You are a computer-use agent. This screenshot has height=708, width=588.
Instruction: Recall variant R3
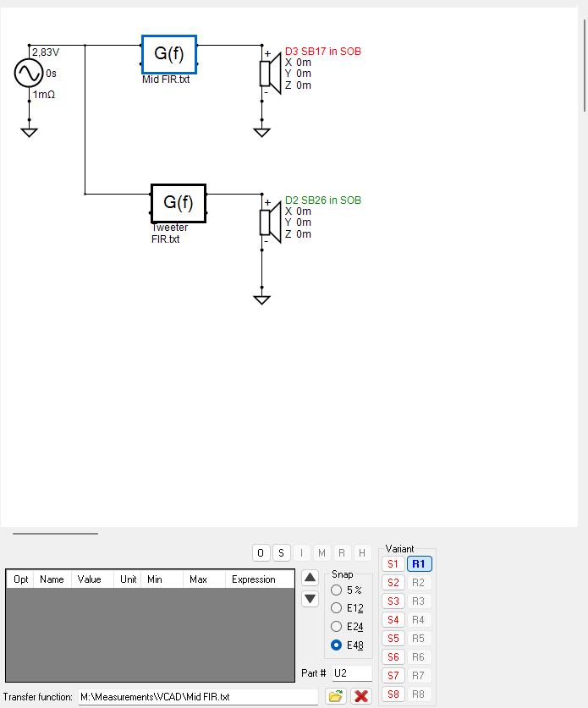coord(419,601)
